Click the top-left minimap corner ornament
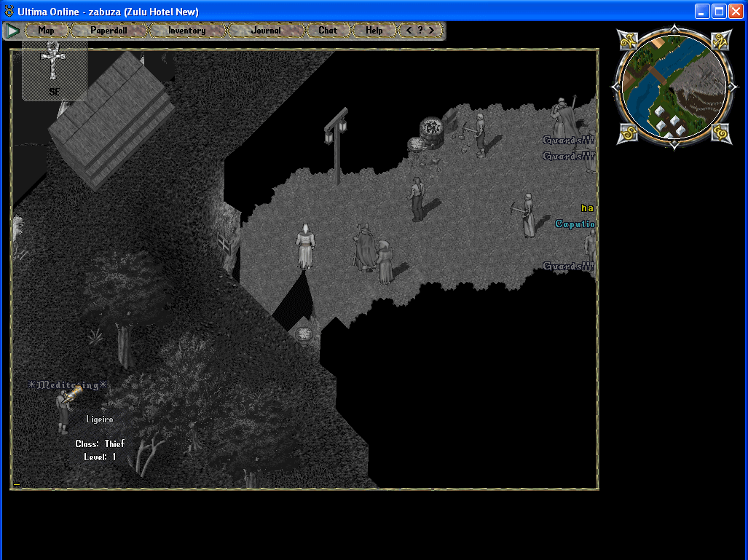 coord(629,40)
